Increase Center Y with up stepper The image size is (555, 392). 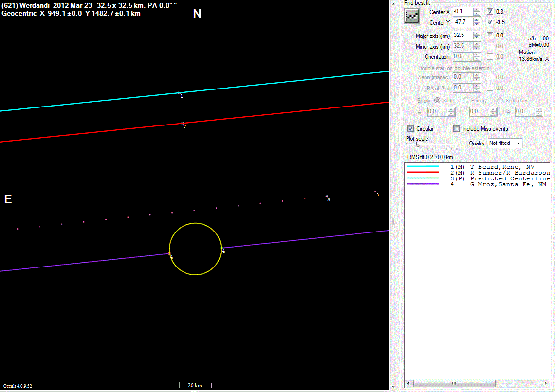(477, 20)
